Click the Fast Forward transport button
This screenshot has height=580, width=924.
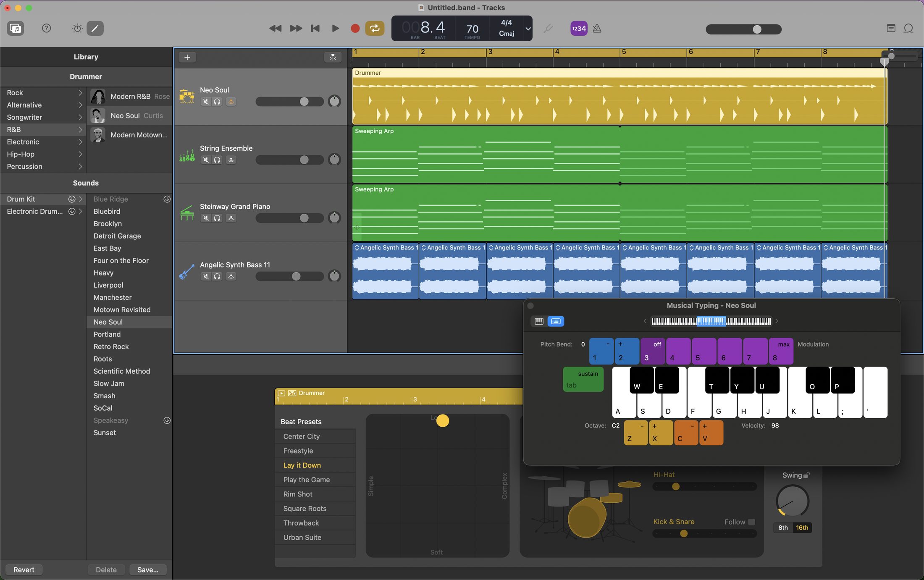click(x=296, y=29)
